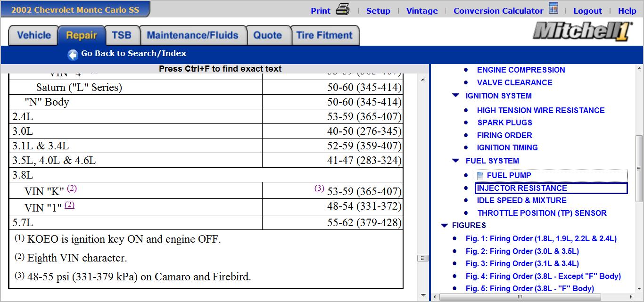
Task: Click the Fuel Pump document icon
Action: tap(480, 175)
